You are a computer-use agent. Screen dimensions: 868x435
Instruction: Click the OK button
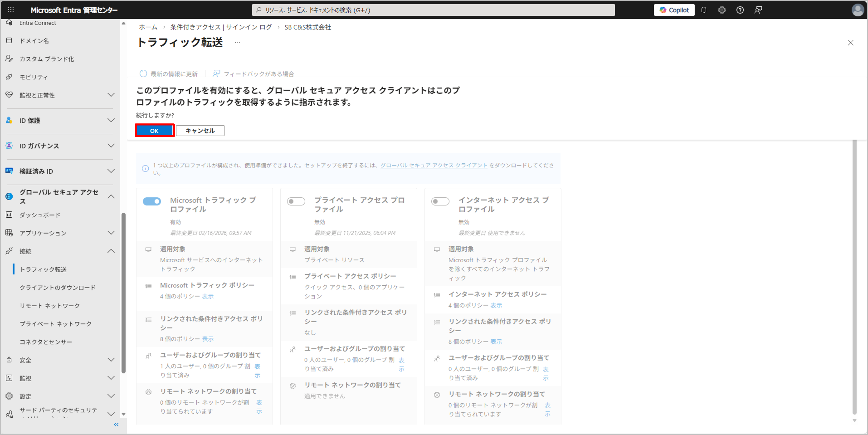point(154,131)
